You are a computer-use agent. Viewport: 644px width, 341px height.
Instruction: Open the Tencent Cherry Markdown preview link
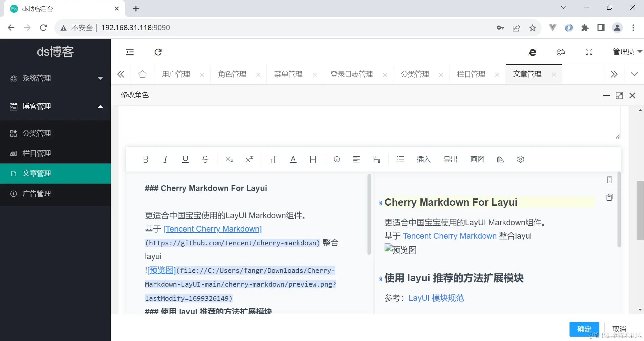point(450,236)
